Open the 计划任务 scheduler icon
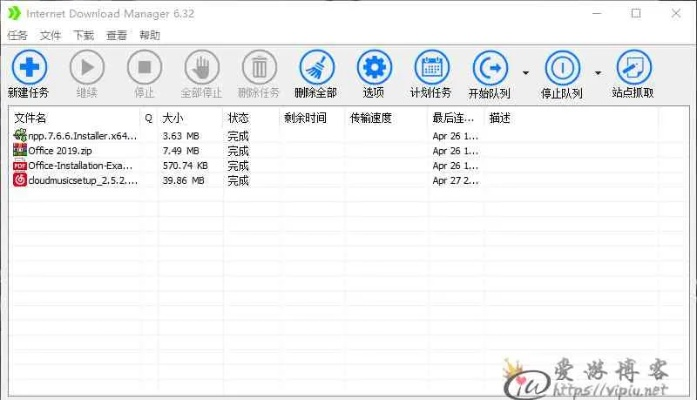The height and width of the screenshot is (400, 697). (x=432, y=68)
